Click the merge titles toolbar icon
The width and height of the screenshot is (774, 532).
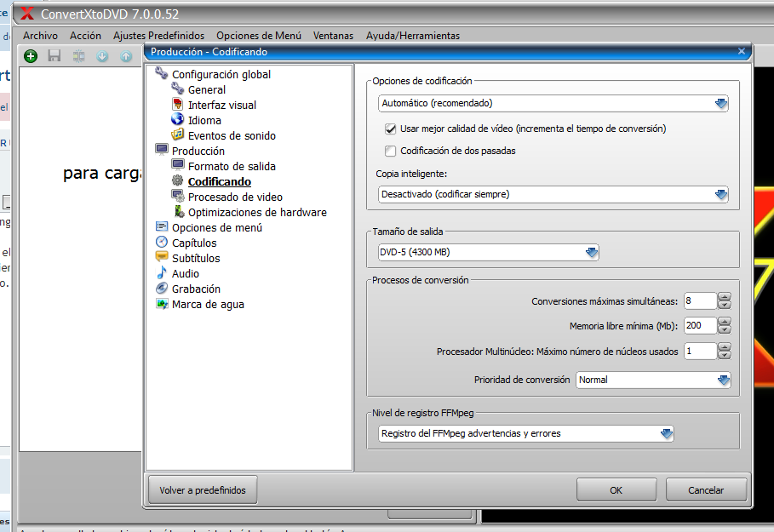[x=78, y=56]
